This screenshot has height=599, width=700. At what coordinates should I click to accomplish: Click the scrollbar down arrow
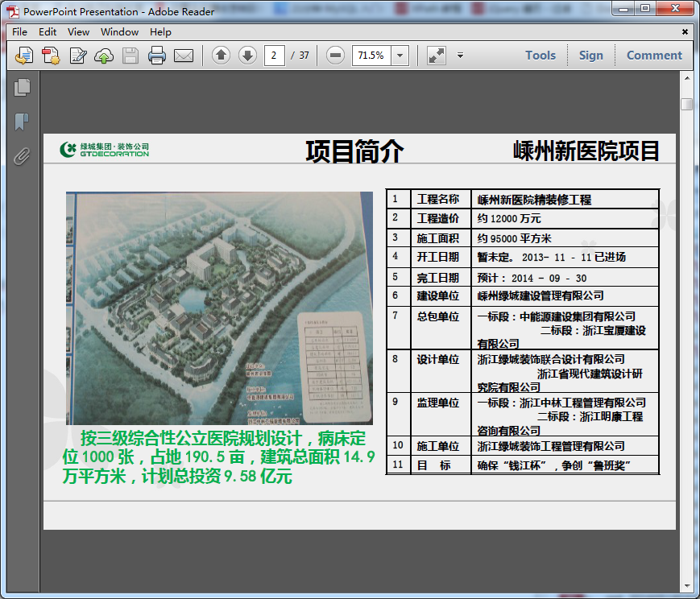[686, 586]
